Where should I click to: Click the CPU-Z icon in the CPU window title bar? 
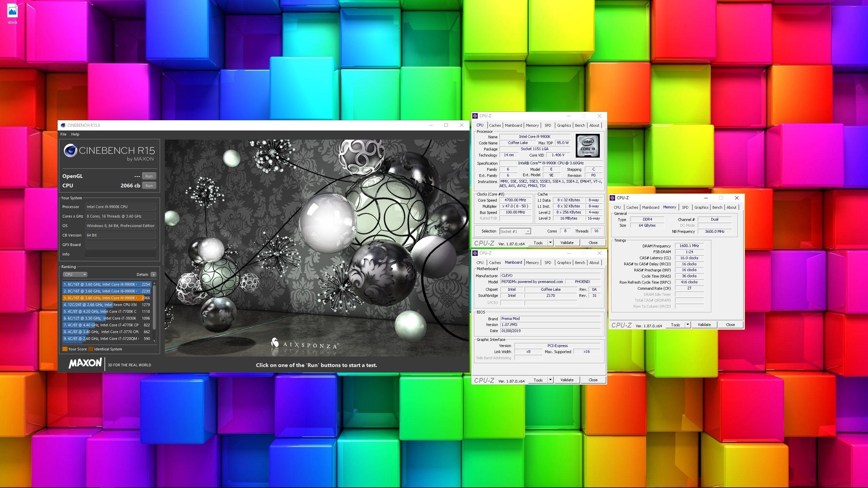tap(475, 116)
